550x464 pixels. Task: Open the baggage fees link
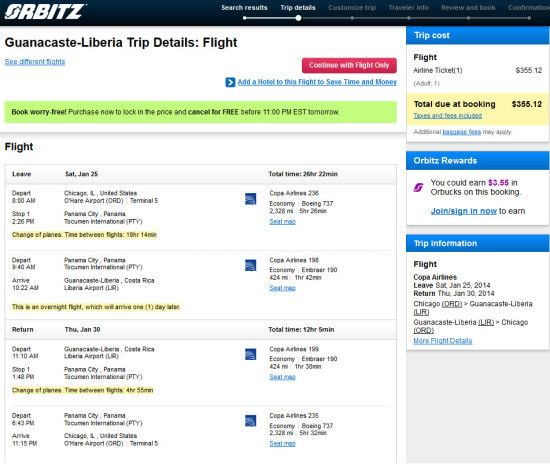tap(462, 132)
